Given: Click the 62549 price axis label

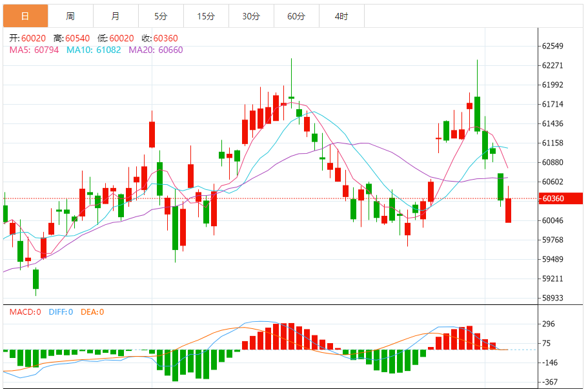Looking at the screenshot, I should tap(553, 46).
